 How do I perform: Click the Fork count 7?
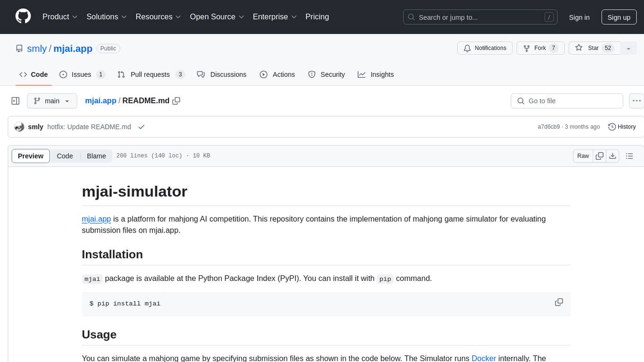tap(553, 48)
